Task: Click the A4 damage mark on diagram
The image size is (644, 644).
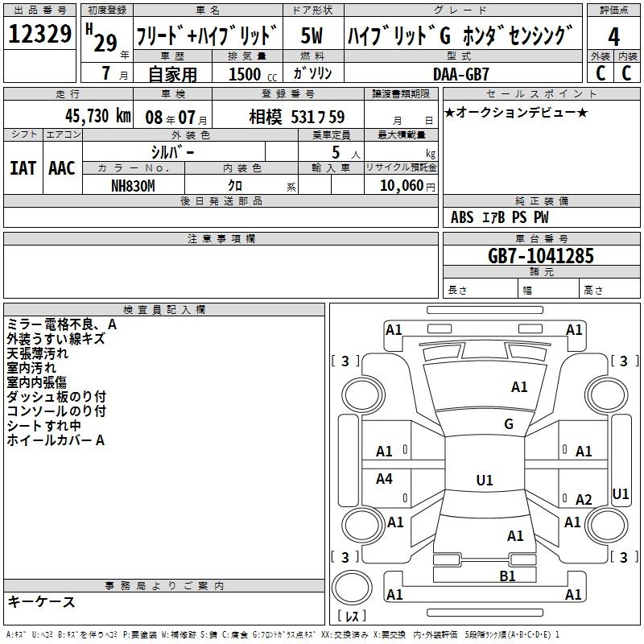Action: (385, 479)
